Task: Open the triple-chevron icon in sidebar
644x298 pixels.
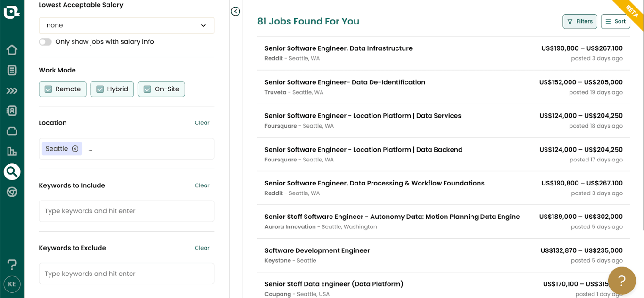Action: coord(12,90)
